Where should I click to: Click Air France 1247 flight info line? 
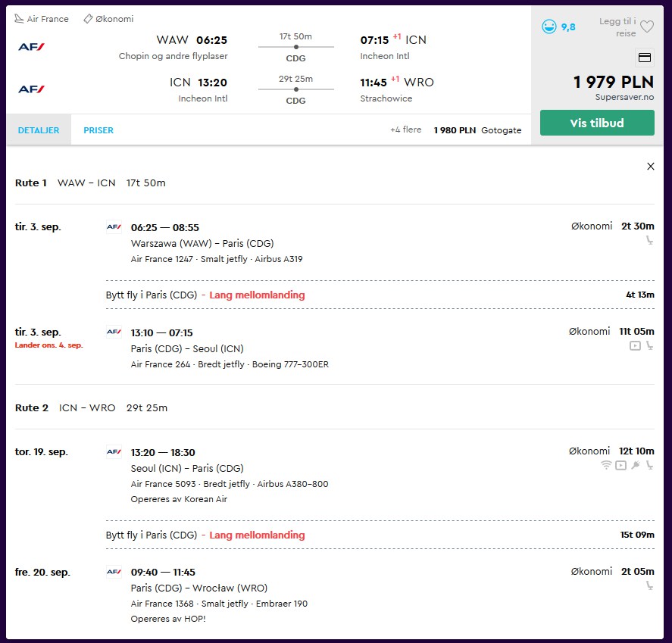coord(217,259)
